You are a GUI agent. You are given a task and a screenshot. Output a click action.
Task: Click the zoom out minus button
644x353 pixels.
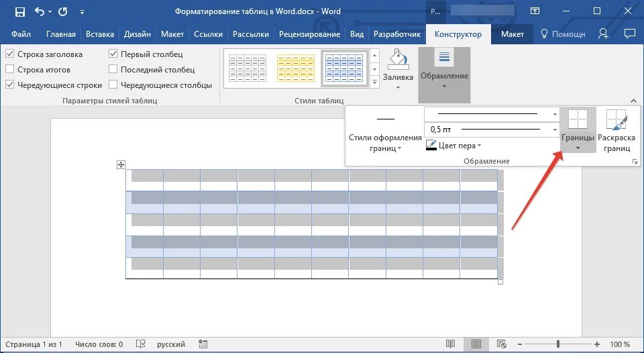[520, 344]
